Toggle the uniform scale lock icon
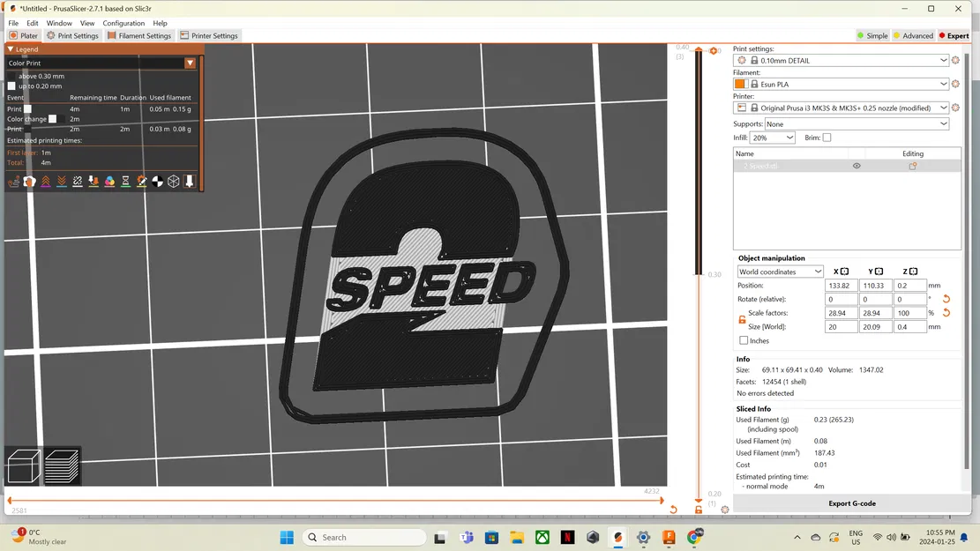The image size is (980, 551). pos(742,320)
